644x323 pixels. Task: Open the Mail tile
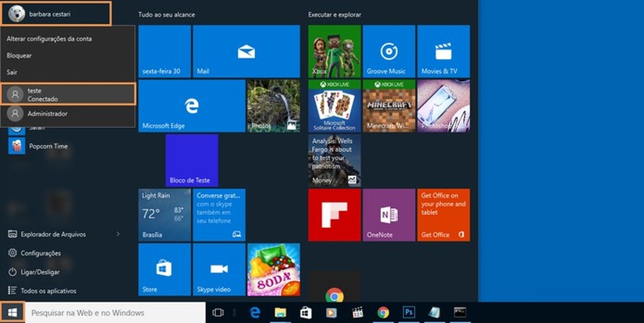pyautogui.click(x=247, y=51)
